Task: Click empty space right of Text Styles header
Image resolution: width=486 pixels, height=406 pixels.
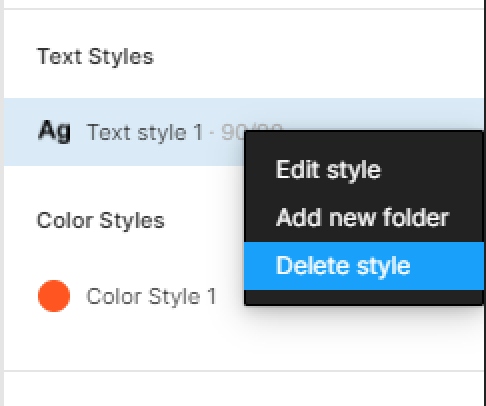Action: (x=317, y=57)
